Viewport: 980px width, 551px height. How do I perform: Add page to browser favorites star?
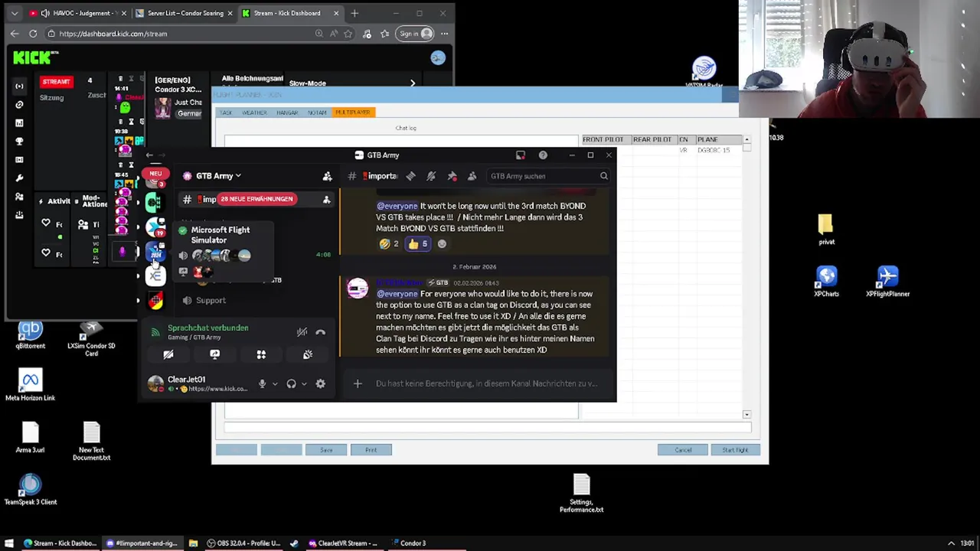[348, 34]
